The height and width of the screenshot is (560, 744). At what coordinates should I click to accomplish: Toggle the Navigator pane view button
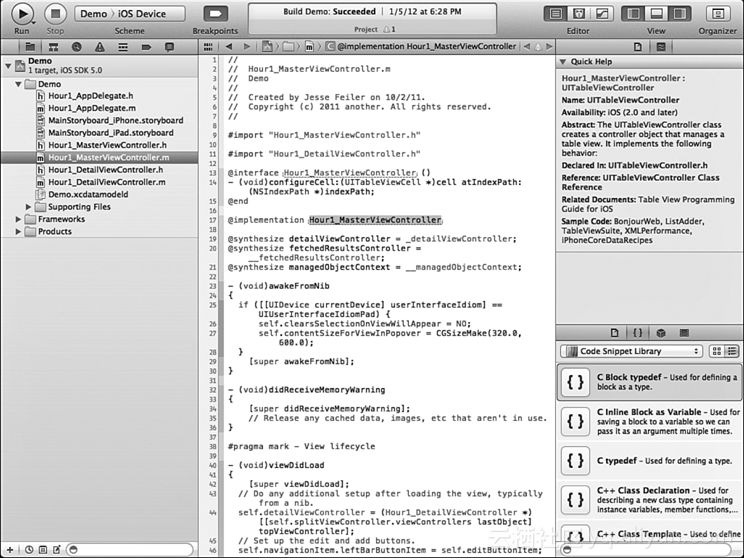633,14
